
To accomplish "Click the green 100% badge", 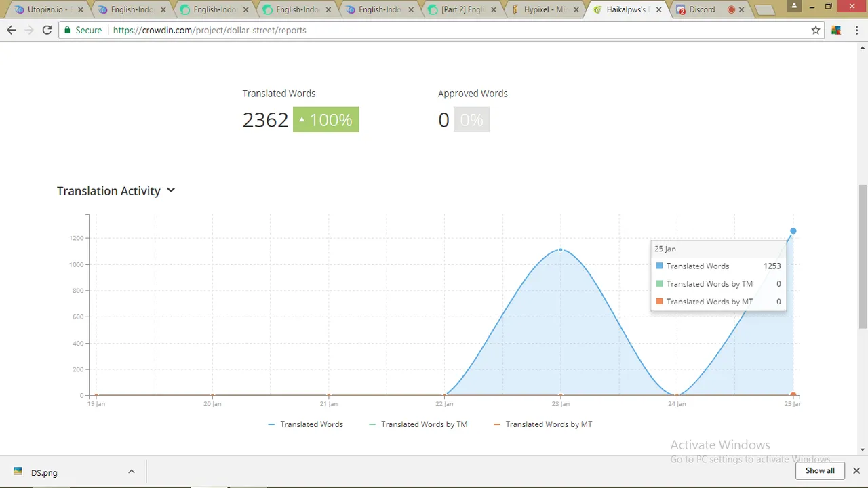I will (x=325, y=120).
